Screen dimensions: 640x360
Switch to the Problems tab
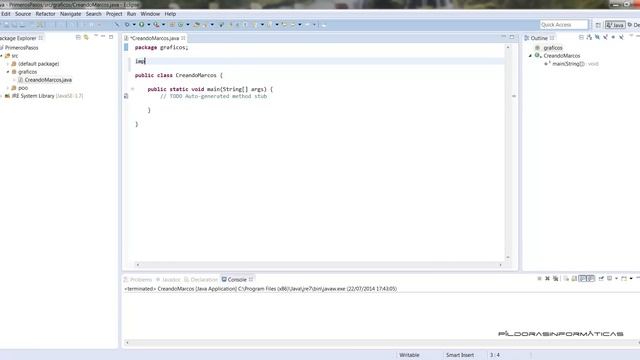click(138, 280)
